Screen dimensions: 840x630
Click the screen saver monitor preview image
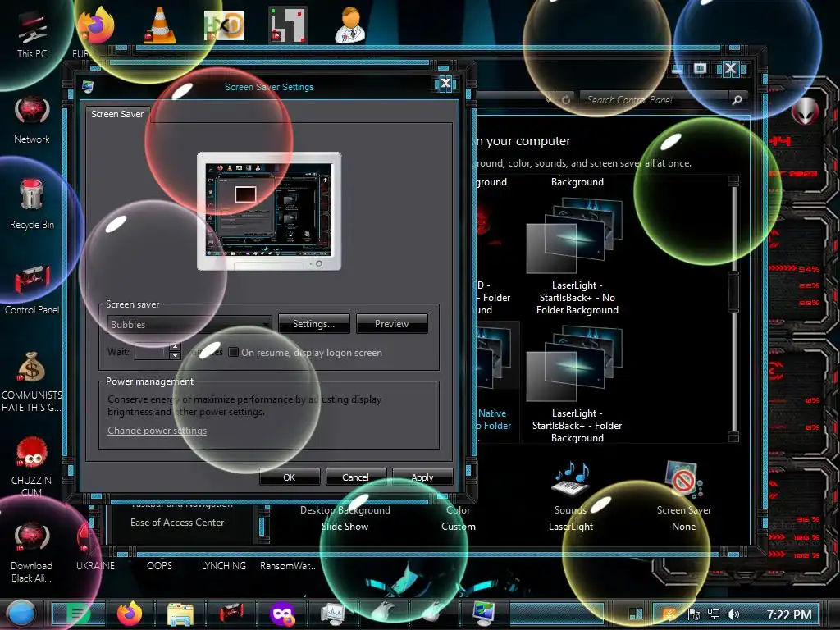tap(269, 211)
